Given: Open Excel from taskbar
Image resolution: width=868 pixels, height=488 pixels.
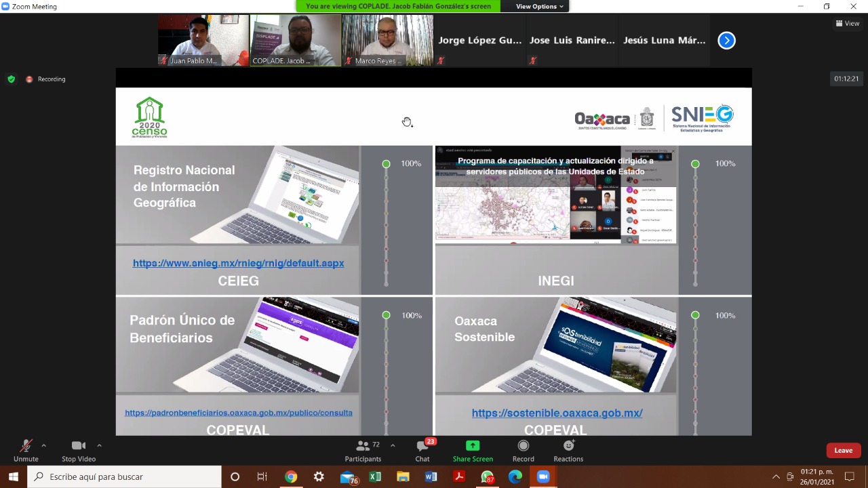Looking at the screenshot, I should click(x=375, y=476).
